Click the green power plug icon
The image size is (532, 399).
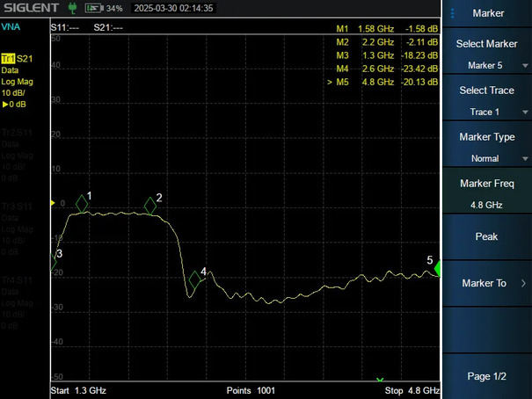(x=72, y=8)
